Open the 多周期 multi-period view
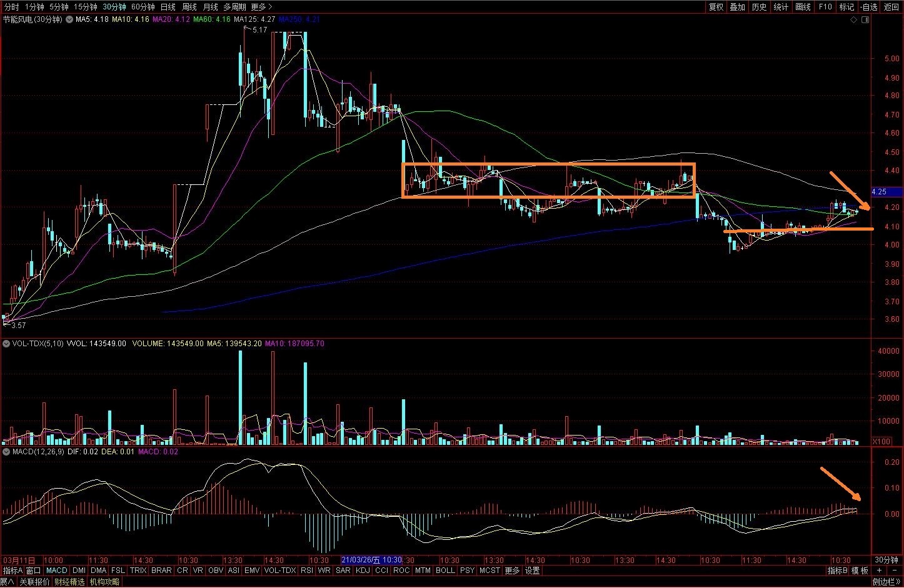Screen dimensions: 904x588 pos(236,7)
